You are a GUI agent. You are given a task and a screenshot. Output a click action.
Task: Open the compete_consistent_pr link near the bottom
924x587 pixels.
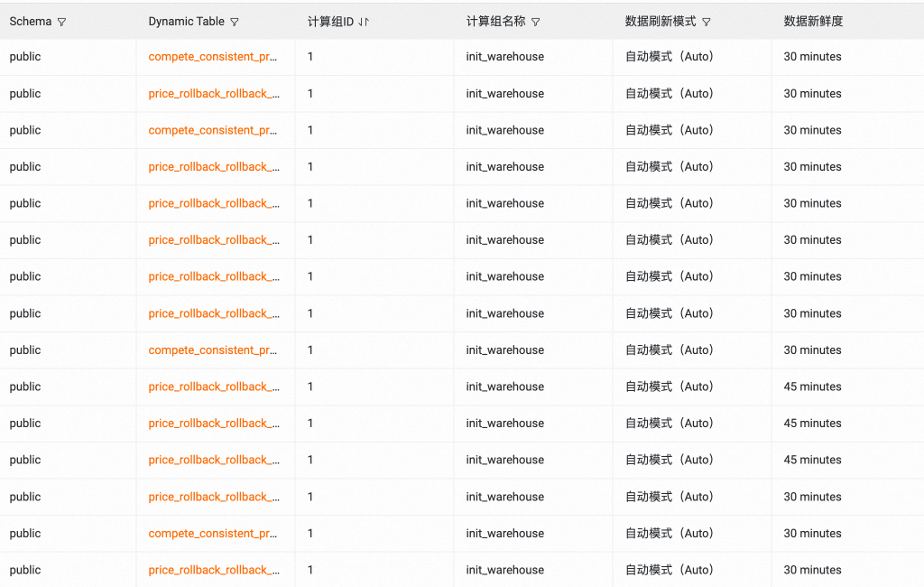(214, 533)
